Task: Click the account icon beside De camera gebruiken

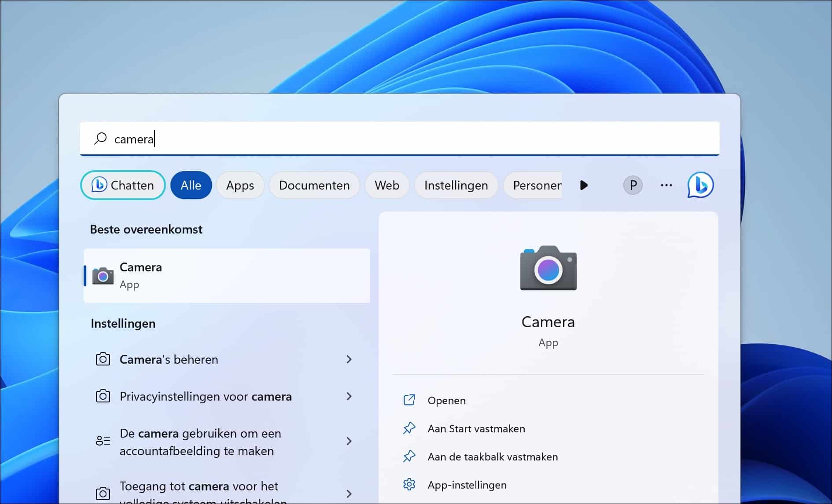Action: 103,441
